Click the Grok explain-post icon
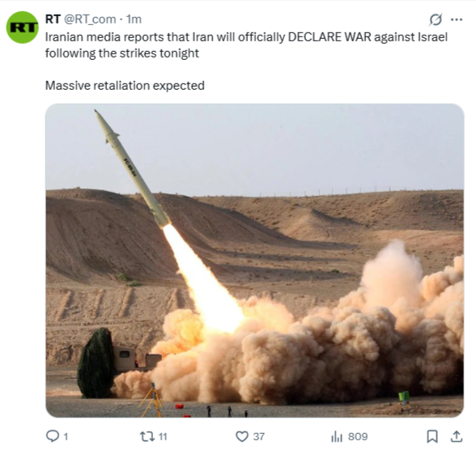 [435, 19]
